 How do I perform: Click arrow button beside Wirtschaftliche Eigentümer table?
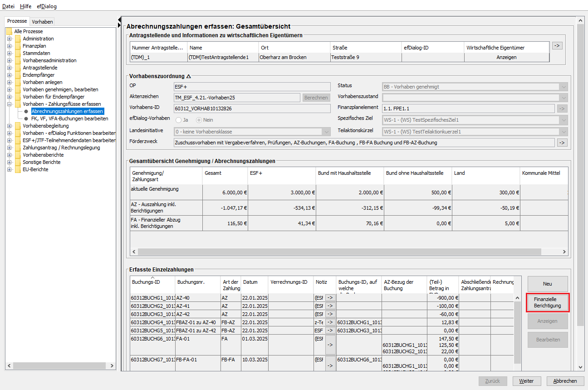(x=557, y=45)
